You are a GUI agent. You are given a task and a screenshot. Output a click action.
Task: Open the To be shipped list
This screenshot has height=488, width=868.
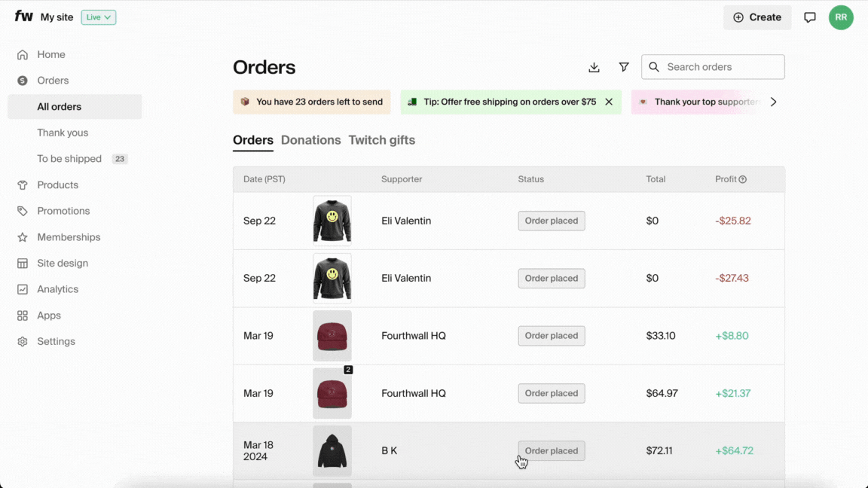click(x=69, y=158)
